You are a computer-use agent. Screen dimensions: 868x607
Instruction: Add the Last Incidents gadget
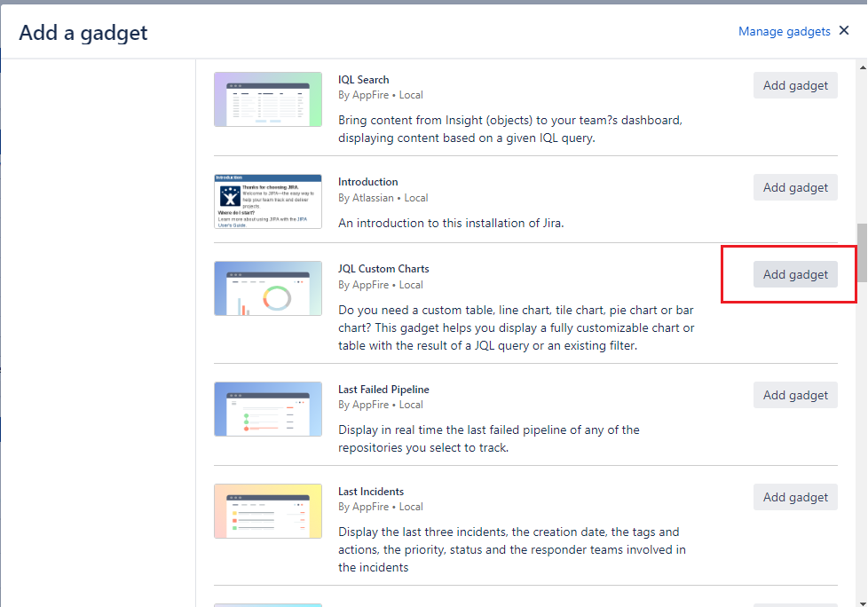click(x=795, y=498)
